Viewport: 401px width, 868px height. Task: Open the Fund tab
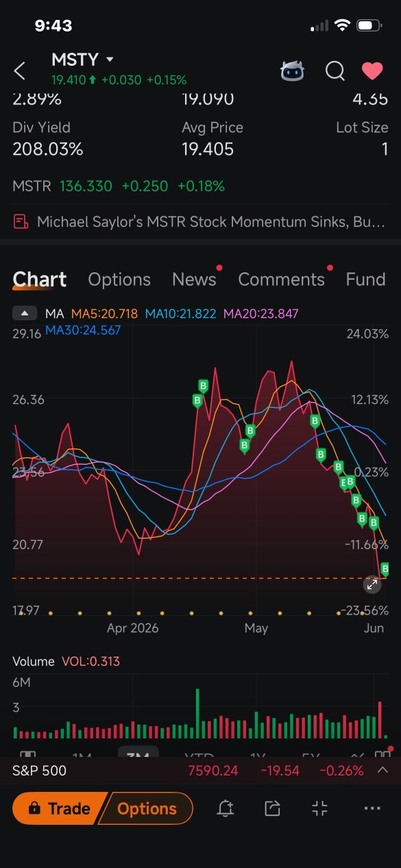[365, 280]
